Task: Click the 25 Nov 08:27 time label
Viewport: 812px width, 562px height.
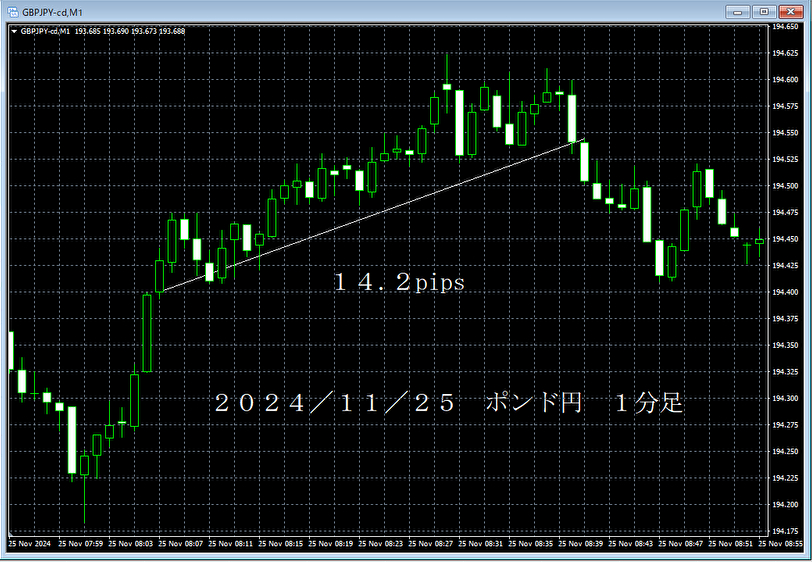Action: [432, 543]
